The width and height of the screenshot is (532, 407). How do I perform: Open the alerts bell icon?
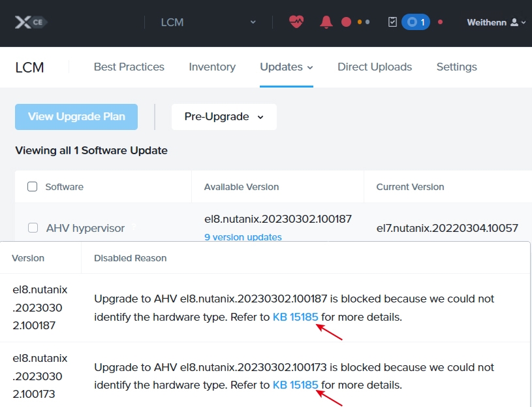tap(326, 22)
